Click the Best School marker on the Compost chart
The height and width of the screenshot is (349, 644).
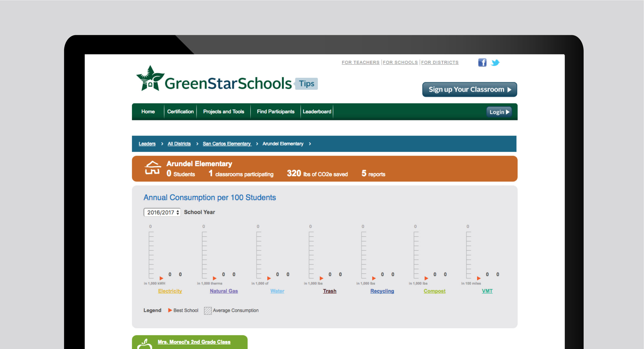(x=426, y=278)
